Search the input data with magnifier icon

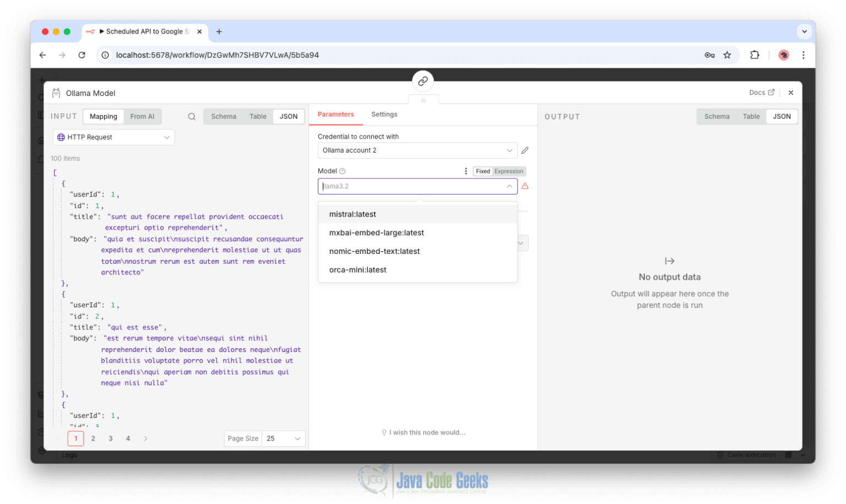click(x=192, y=117)
